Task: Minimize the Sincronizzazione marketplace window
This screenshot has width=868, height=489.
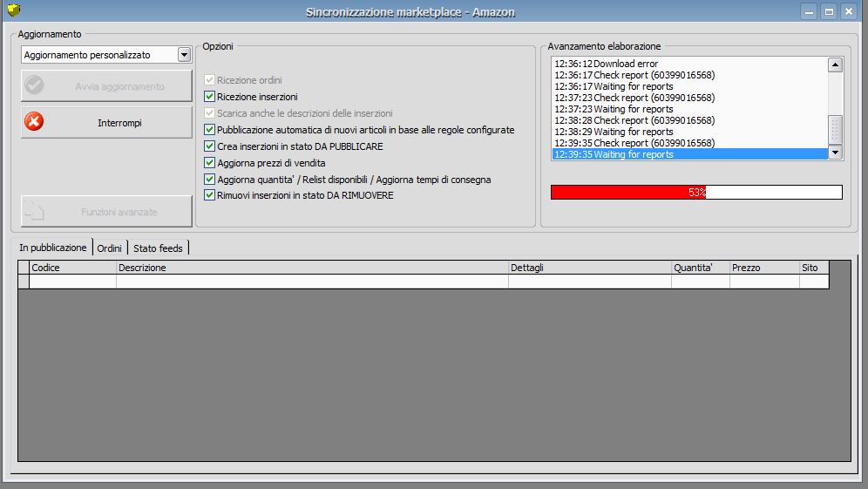Action: 809,11
